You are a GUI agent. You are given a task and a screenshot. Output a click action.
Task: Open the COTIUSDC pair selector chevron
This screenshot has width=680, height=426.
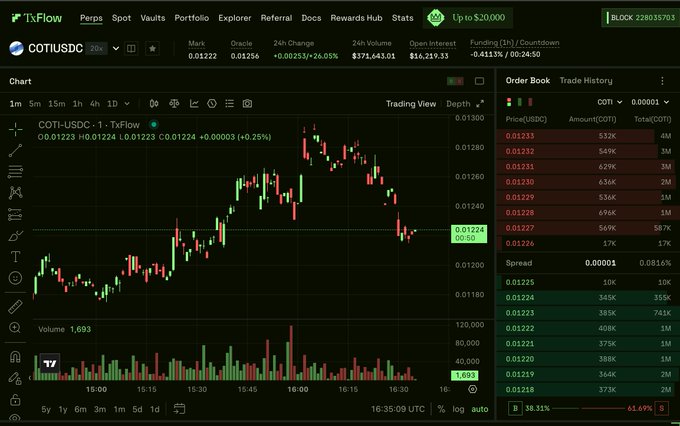coord(116,48)
